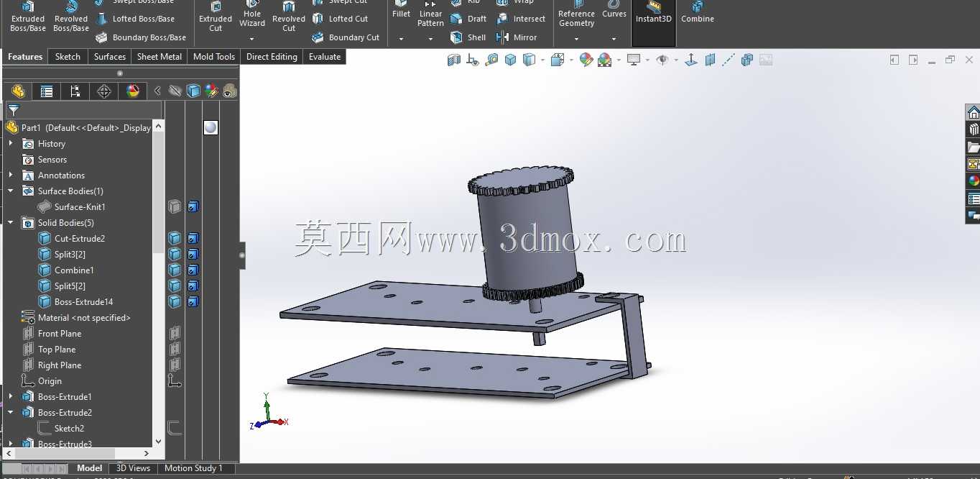Switch to the Evaluate tab
980x479 pixels.
click(x=325, y=57)
